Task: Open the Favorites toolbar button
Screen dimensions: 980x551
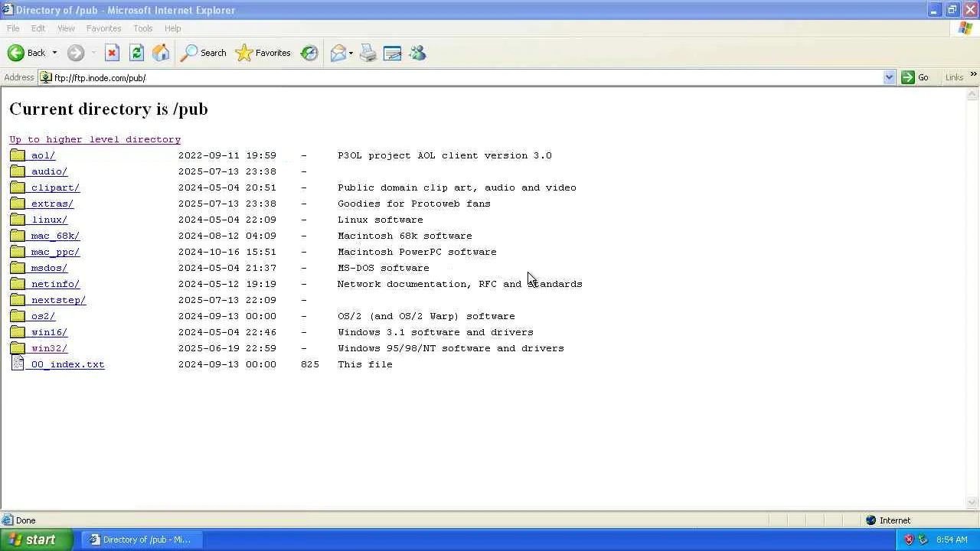Action: coord(263,53)
